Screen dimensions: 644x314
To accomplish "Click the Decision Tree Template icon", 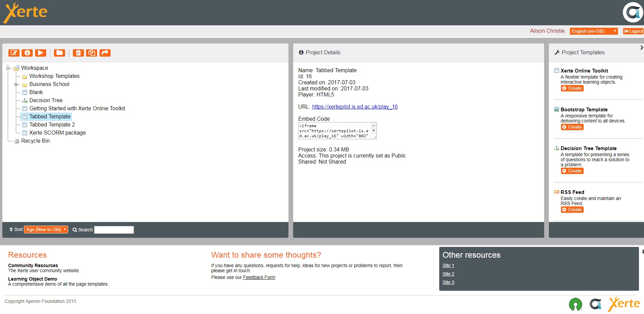I will tap(557, 148).
